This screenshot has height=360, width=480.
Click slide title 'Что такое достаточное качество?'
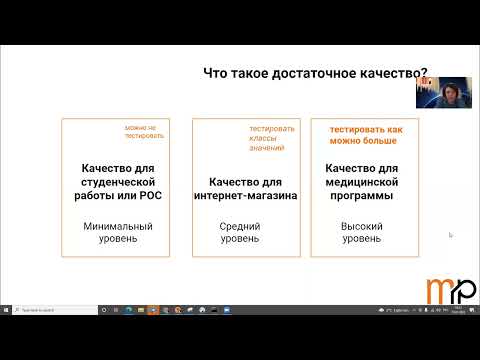pos(315,73)
